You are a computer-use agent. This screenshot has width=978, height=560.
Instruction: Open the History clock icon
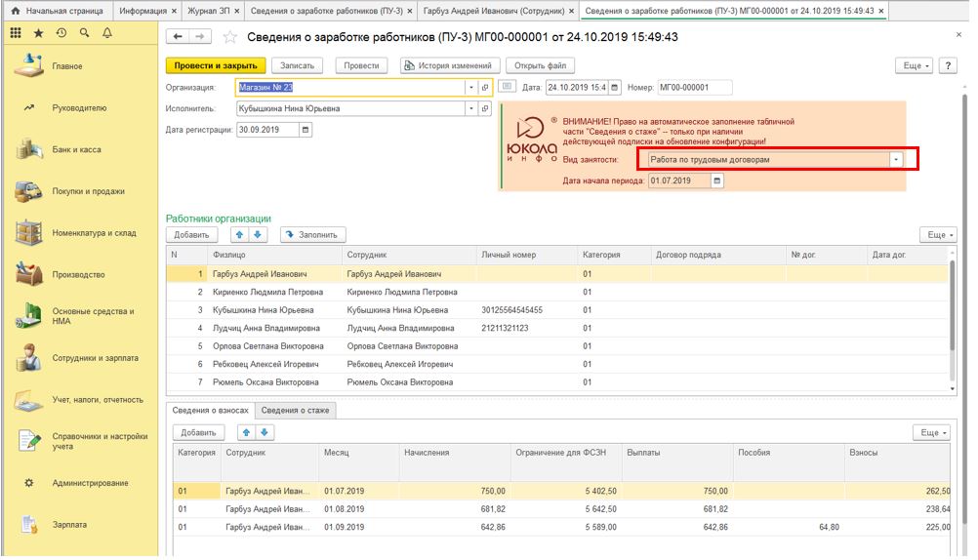pyautogui.click(x=61, y=33)
